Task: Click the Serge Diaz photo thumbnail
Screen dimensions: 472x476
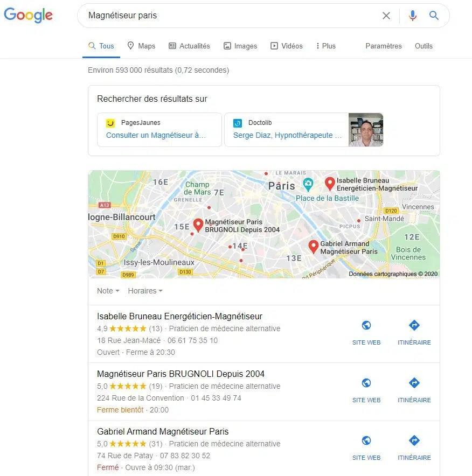Action: [366, 130]
